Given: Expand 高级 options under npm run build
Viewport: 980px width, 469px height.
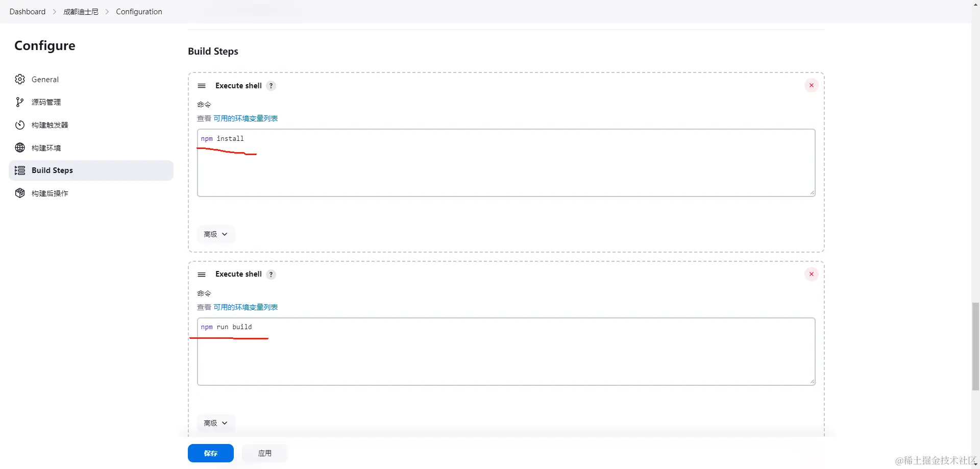Looking at the screenshot, I should click(216, 423).
